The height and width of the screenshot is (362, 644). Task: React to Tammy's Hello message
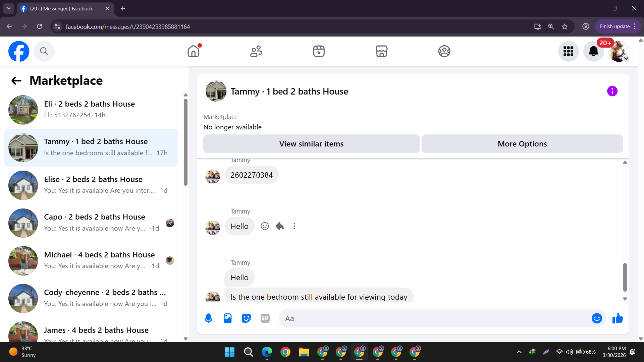tap(265, 226)
